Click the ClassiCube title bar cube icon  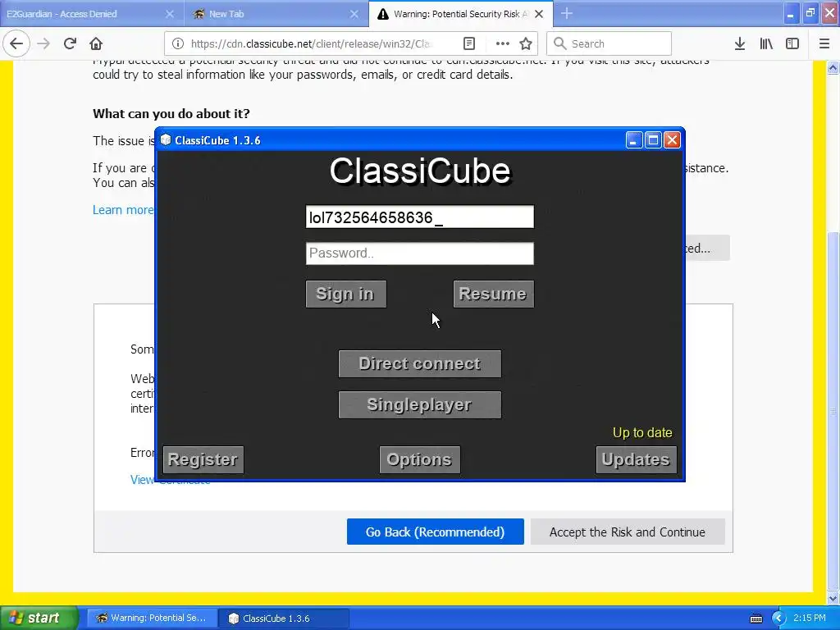click(x=166, y=140)
